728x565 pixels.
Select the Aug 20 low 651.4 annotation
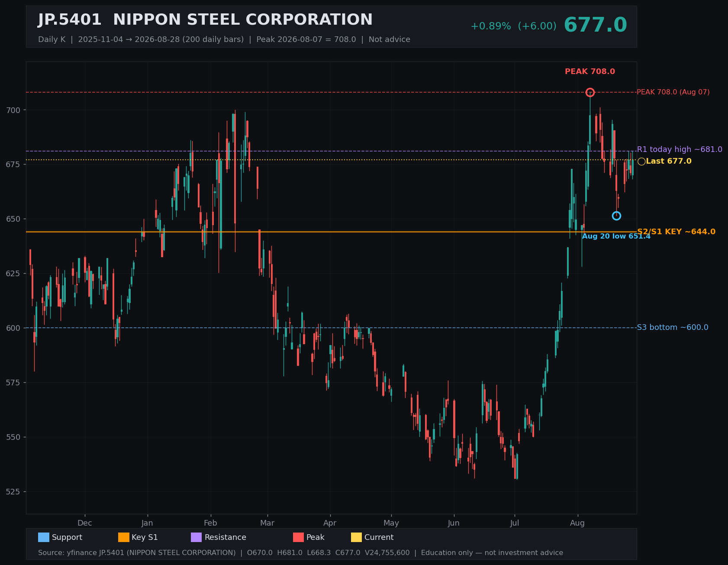point(616,236)
